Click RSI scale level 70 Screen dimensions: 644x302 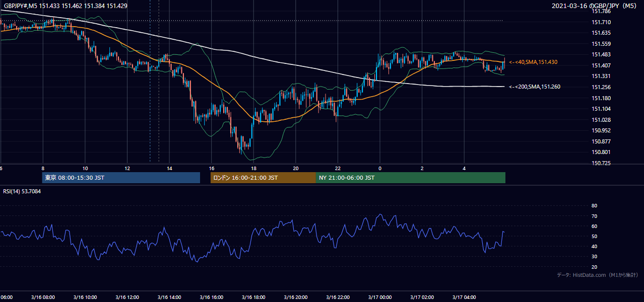click(594, 216)
